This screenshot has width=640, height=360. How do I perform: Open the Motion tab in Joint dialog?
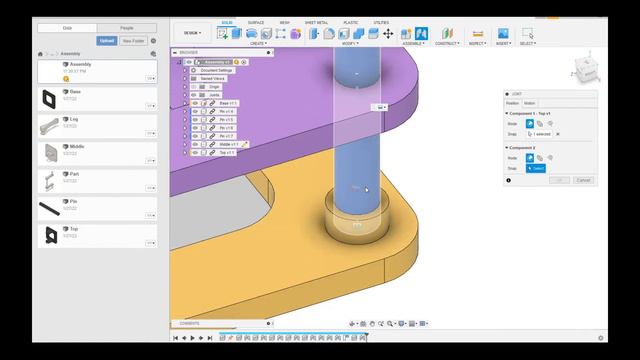tap(529, 103)
